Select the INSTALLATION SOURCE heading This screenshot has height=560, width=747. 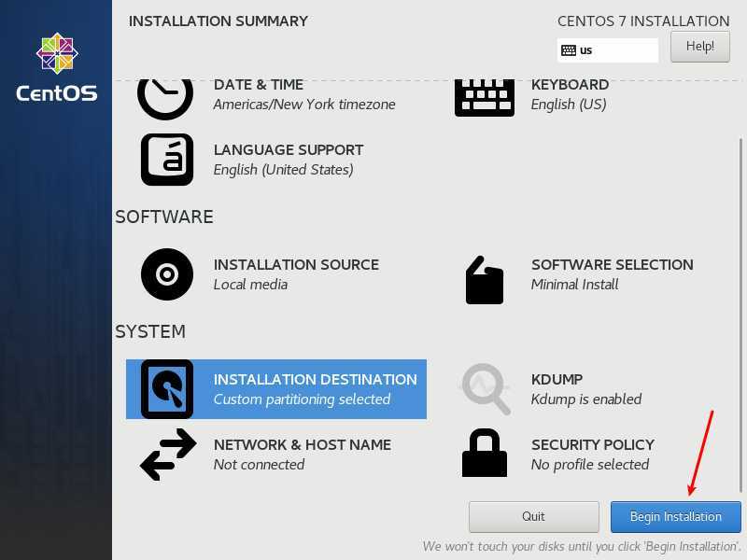click(296, 265)
